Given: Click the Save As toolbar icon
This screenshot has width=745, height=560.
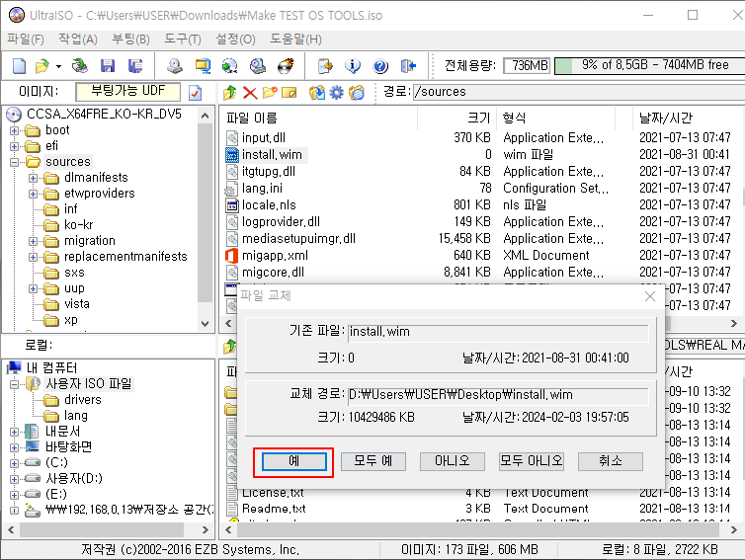Looking at the screenshot, I should [135, 66].
